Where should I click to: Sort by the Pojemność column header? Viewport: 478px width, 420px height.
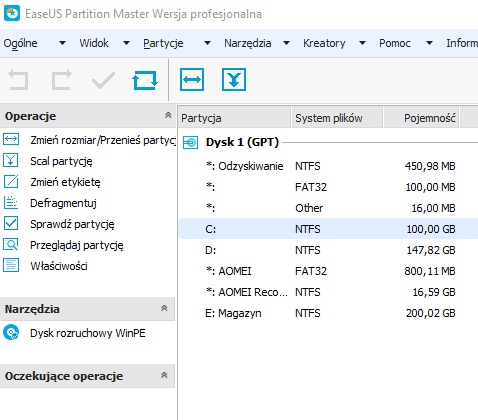coord(422,118)
